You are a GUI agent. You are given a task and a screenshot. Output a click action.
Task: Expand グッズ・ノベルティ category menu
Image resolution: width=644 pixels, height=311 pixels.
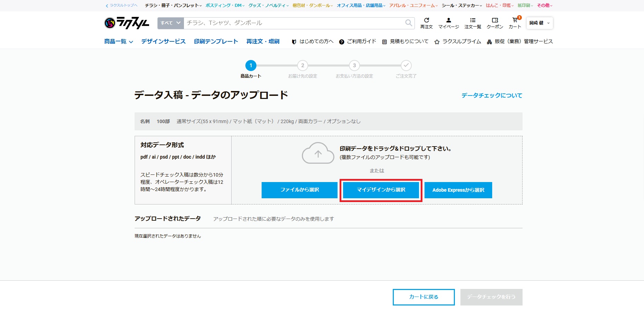click(269, 6)
